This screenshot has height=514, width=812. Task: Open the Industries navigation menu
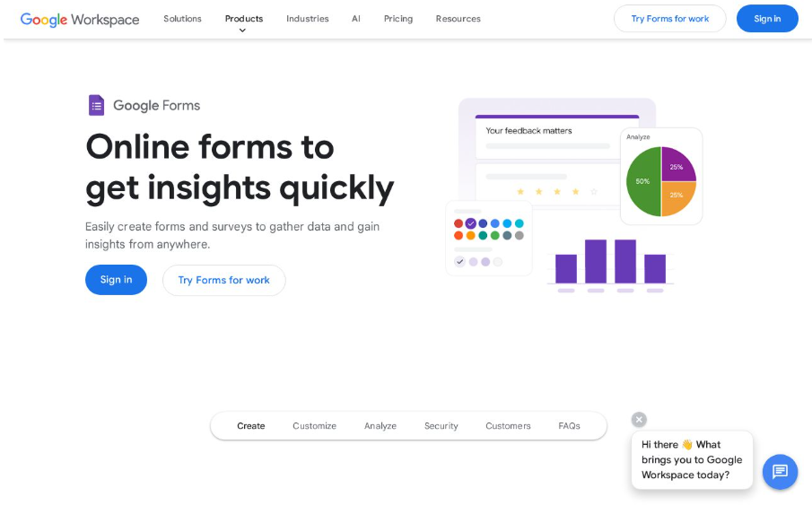coord(307,19)
